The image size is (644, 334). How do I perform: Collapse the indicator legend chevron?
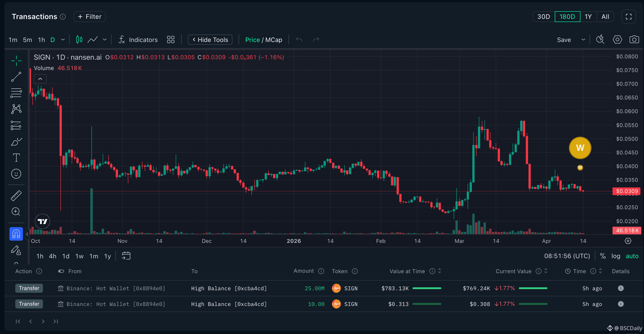click(40, 79)
